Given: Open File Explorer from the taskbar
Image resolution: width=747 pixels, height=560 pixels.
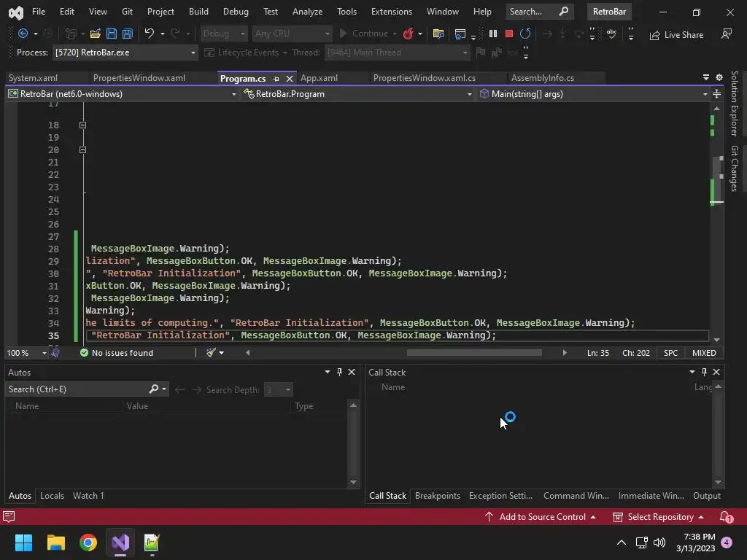Looking at the screenshot, I should point(55,542).
